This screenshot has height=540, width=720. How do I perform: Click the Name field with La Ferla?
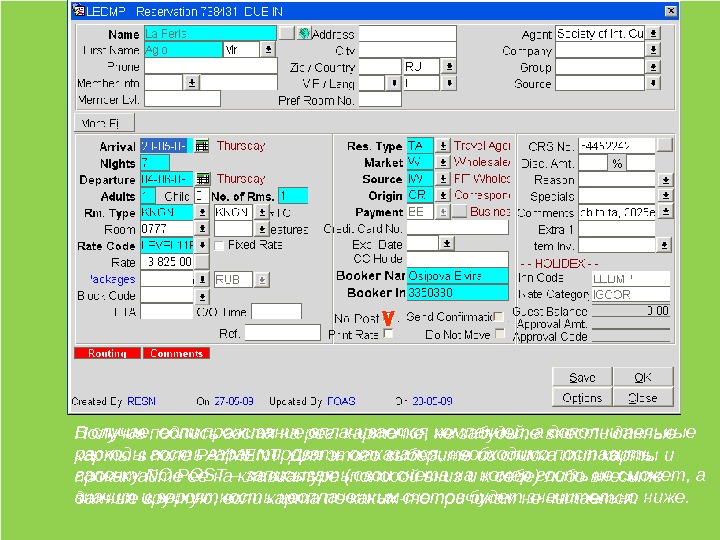[x=210, y=34]
